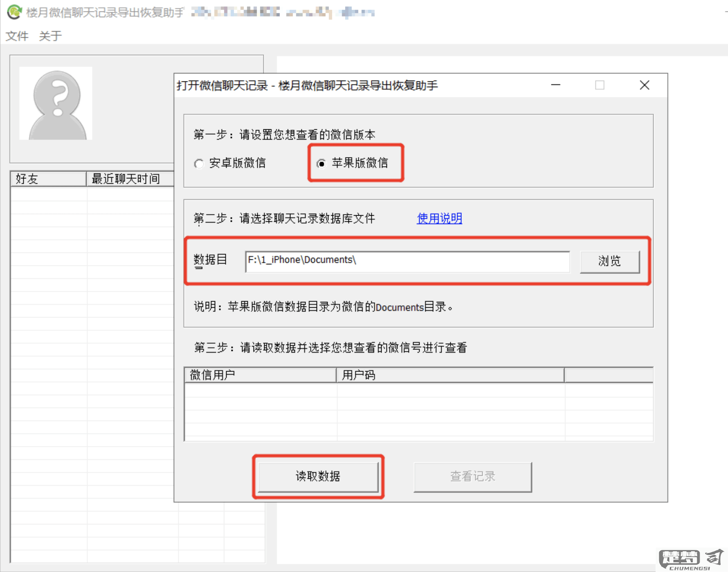Click the placeholder user avatar image
Image resolution: width=728 pixels, height=572 pixels.
coord(56,104)
